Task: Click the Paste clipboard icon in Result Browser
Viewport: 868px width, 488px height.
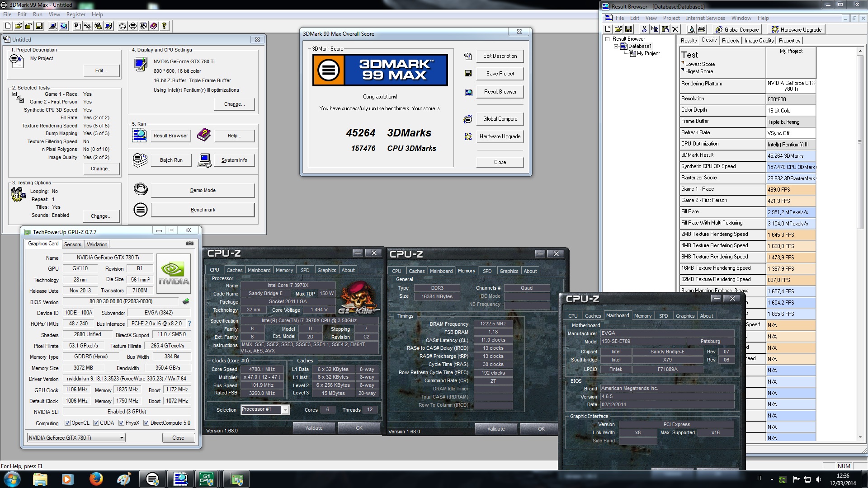Action: tap(665, 29)
